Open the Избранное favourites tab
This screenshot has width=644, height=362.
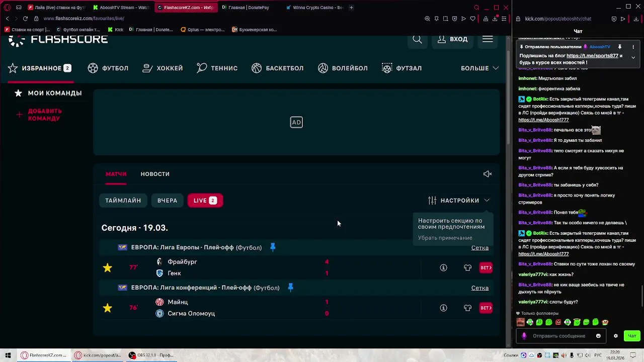[x=40, y=68]
